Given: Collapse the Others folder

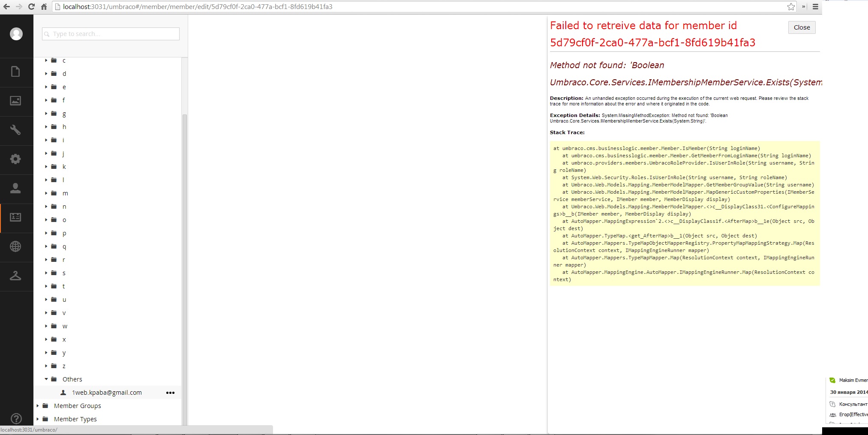Looking at the screenshot, I should coord(46,379).
